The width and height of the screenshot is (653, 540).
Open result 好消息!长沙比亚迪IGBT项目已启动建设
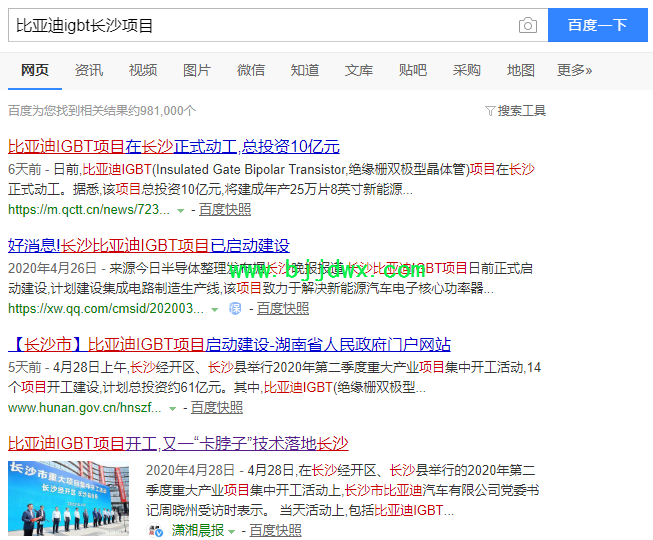tap(149, 246)
